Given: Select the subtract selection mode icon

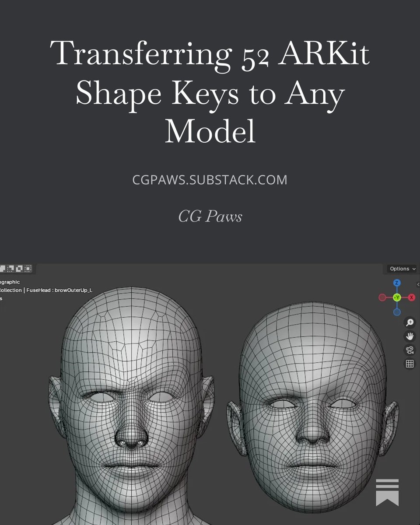Looking at the screenshot, I should click(x=10, y=269).
